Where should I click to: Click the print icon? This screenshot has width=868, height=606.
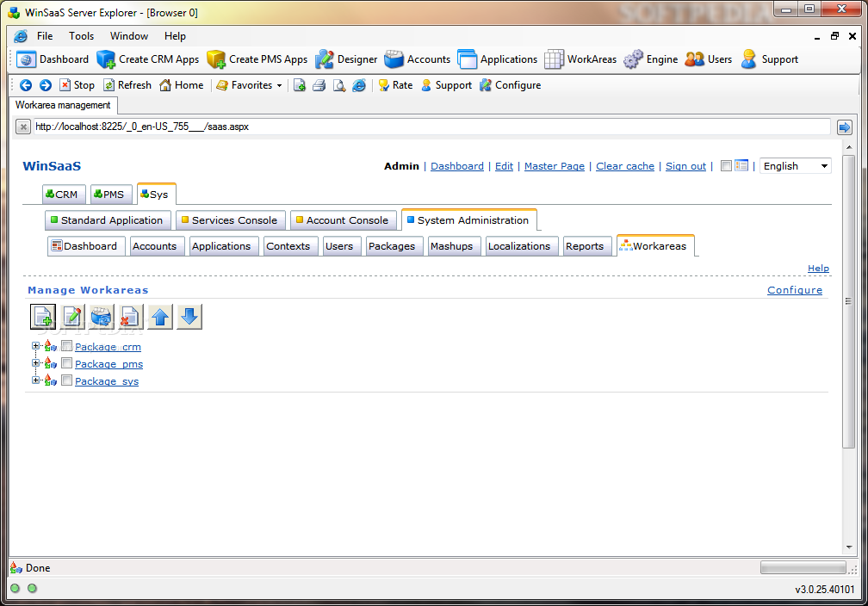click(319, 85)
